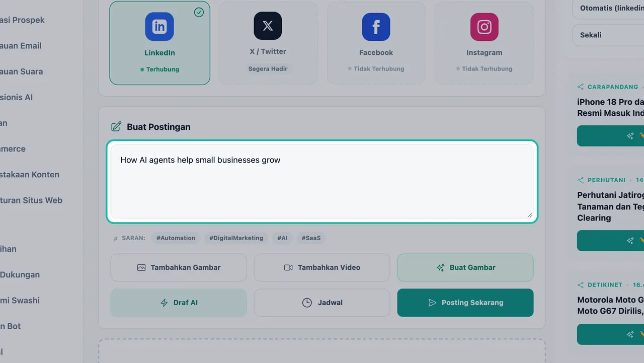Click the X / Twitter logo icon
This screenshot has width=644, height=363.
pos(268,26)
